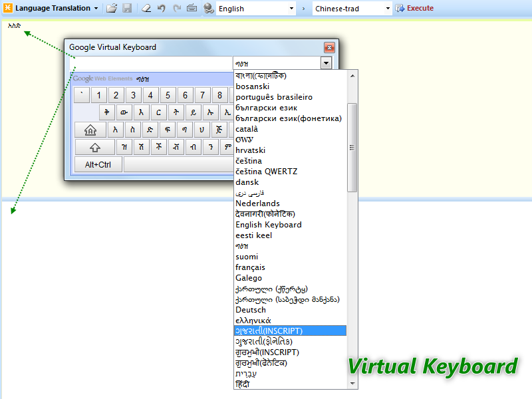Viewport: 532px width, 399px height.
Task: Select Galego from layout list
Action: tap(290, 278)
